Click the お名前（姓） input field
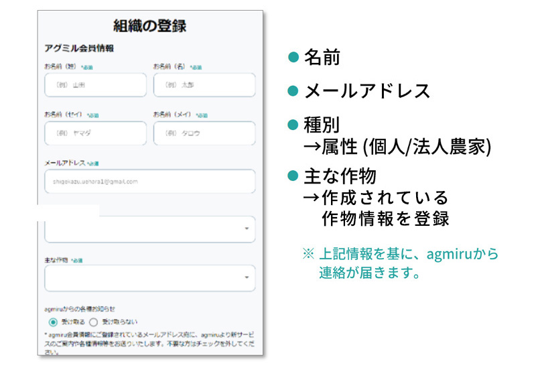This screenshot has width=534, height=392. click(x=95, y=85)
